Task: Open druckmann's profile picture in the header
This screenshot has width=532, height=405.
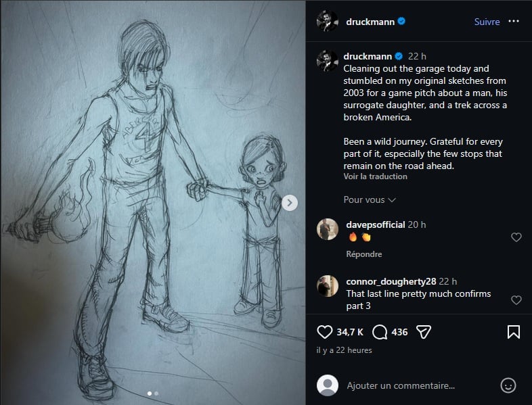Action: pos(328,22)
